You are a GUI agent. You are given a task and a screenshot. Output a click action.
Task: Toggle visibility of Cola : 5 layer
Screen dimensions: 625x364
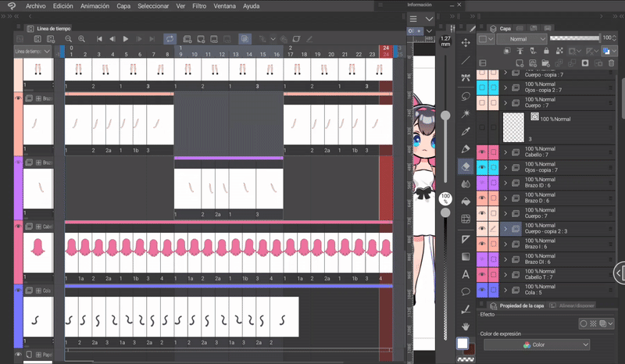482,290
